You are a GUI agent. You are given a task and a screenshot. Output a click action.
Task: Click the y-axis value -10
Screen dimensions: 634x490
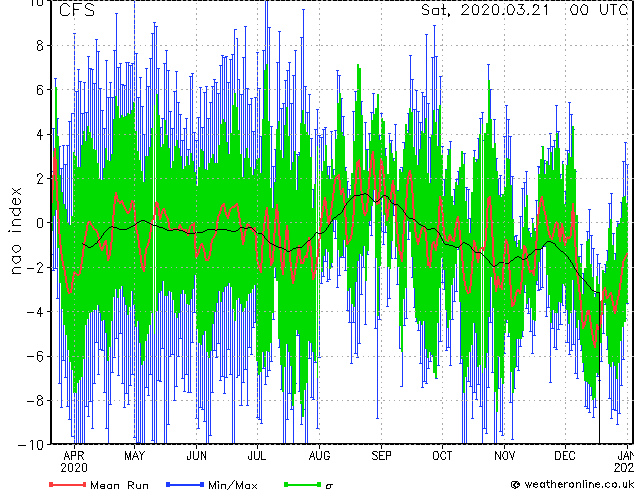[31, 445]
